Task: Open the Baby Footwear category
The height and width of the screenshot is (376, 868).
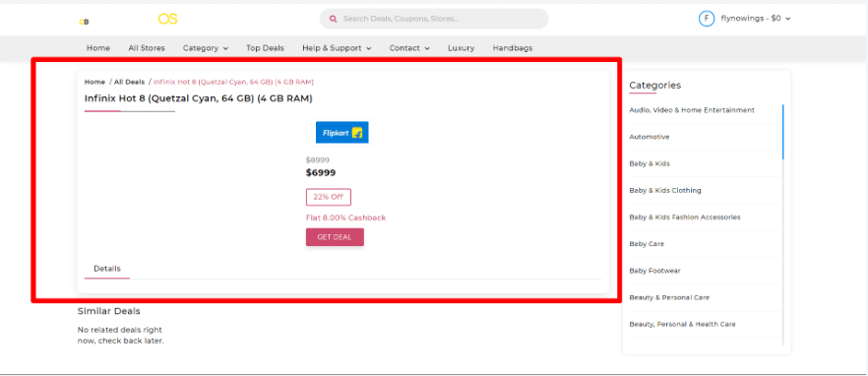Action: tap(654, 271)
